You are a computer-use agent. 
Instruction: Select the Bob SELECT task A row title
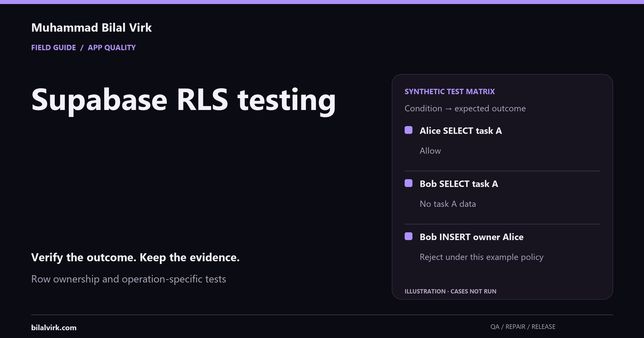click(x=459, y=183)
